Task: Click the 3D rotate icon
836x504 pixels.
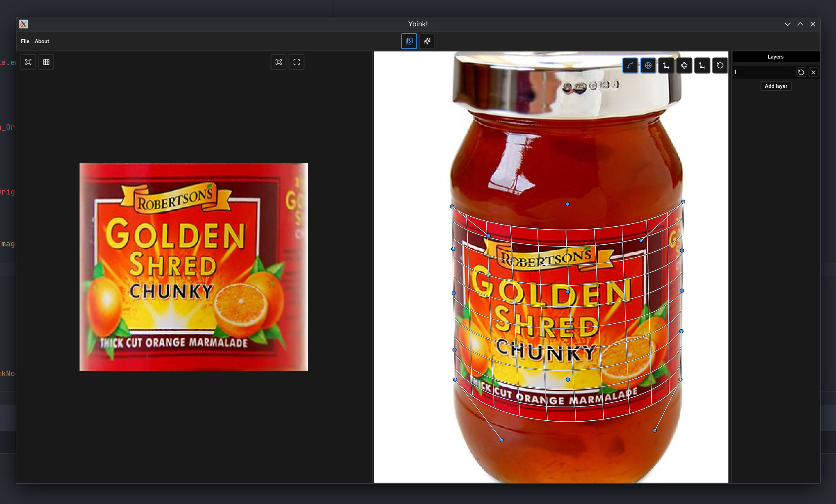Action: click(x=684, y=66)
